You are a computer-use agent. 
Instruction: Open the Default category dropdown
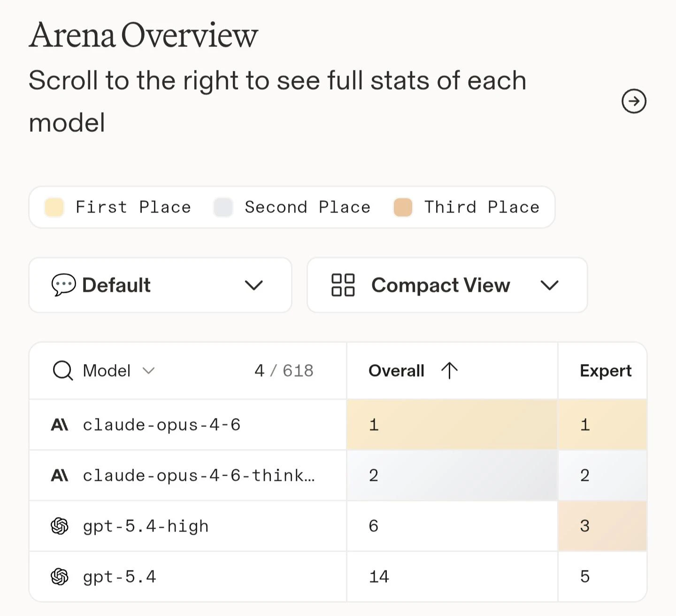(253, 285)
